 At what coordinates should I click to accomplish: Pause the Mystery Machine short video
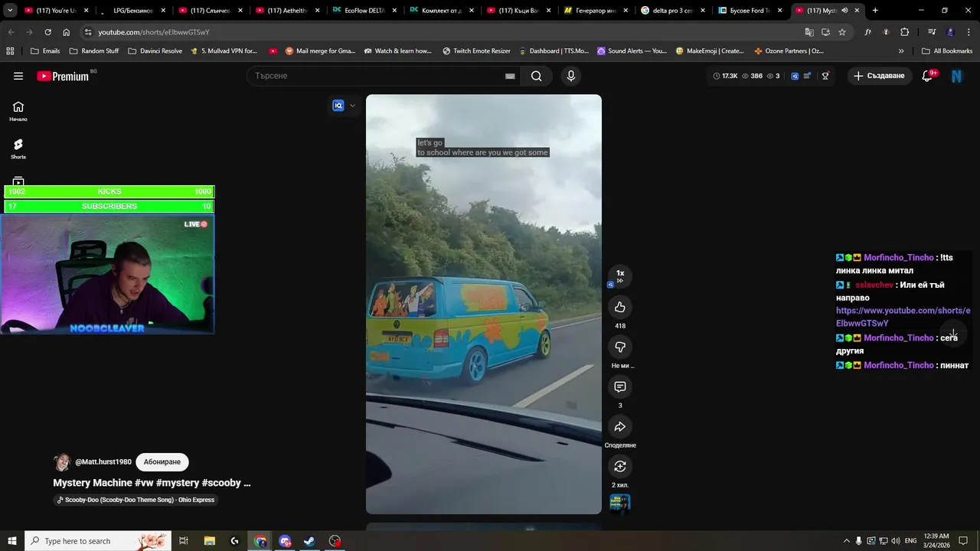483,304
